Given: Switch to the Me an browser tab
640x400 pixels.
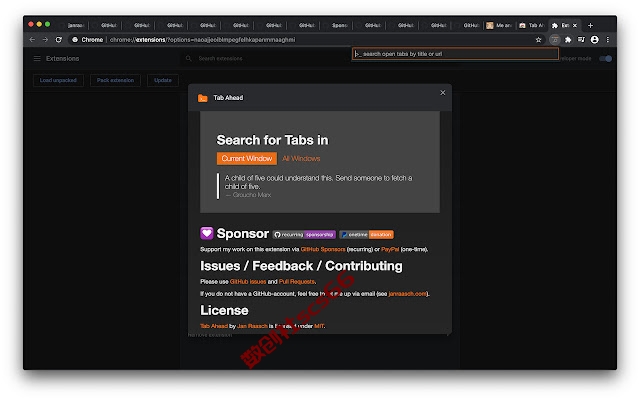Looking at the screenshot, I should (x=500, y=25).
